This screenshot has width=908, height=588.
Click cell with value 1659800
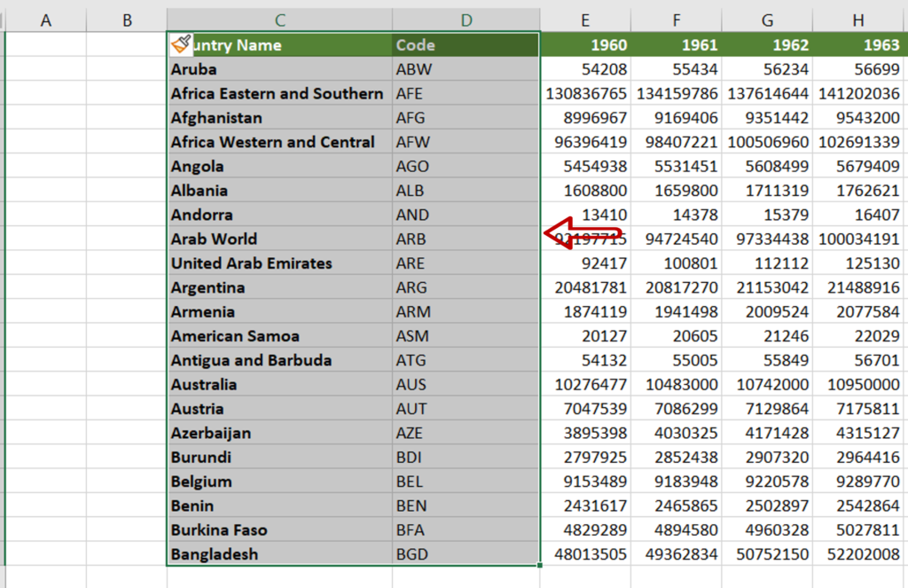pyautogui.click(x=677, y=191)
